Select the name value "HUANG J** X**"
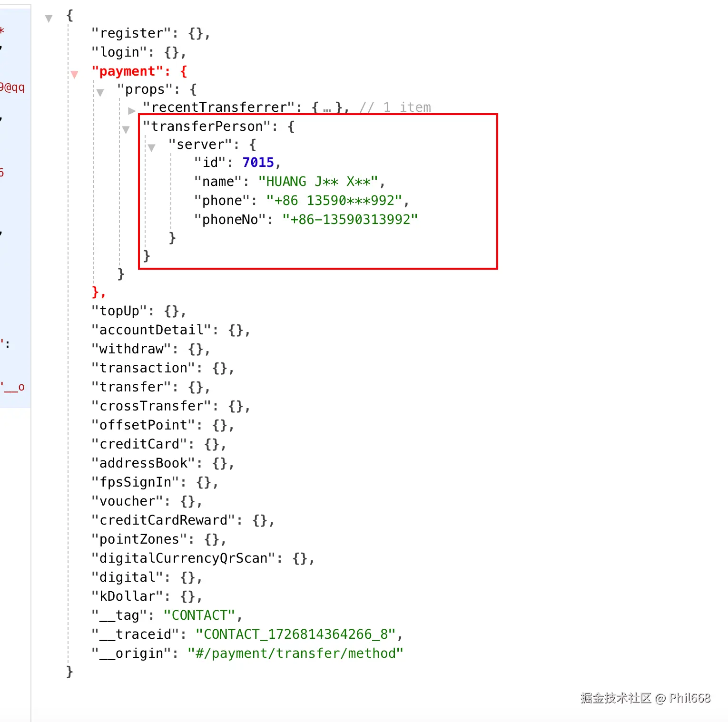The image size is (728, 722). pyautogui.click(x=318, y=182)
